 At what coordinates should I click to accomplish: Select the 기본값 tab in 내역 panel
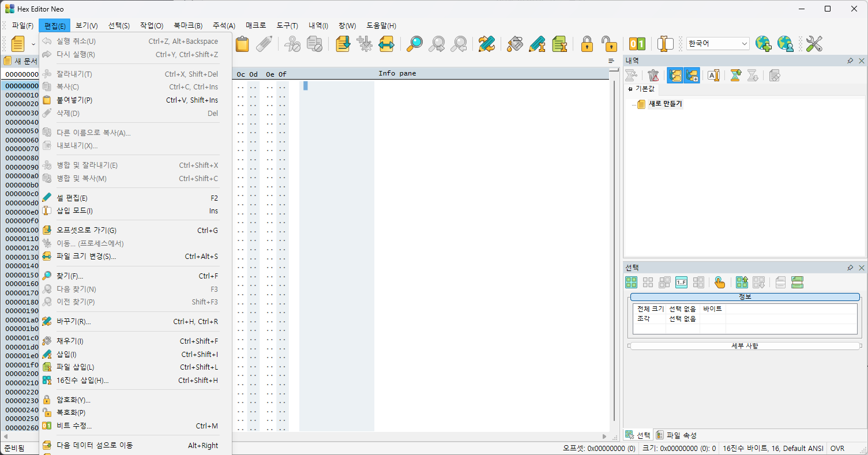point(641,89)
